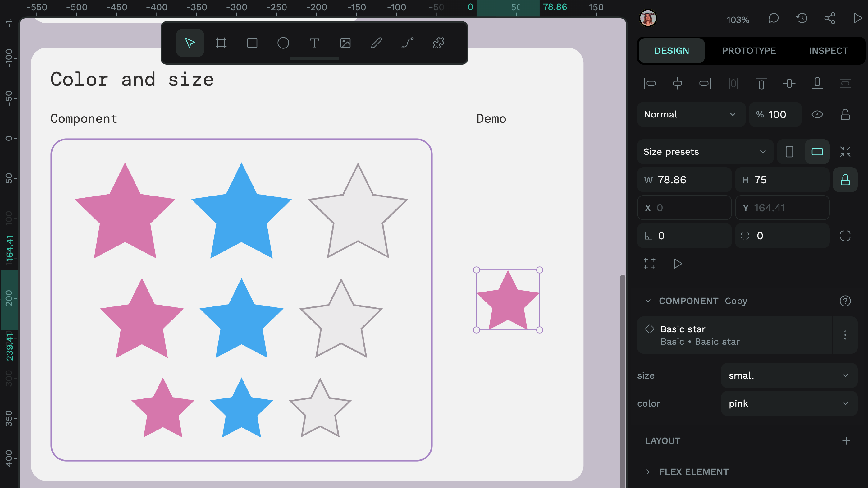Open the size variant dropdown set to small
This screenshot has height=488, width=868.
[x=788, y=375]
